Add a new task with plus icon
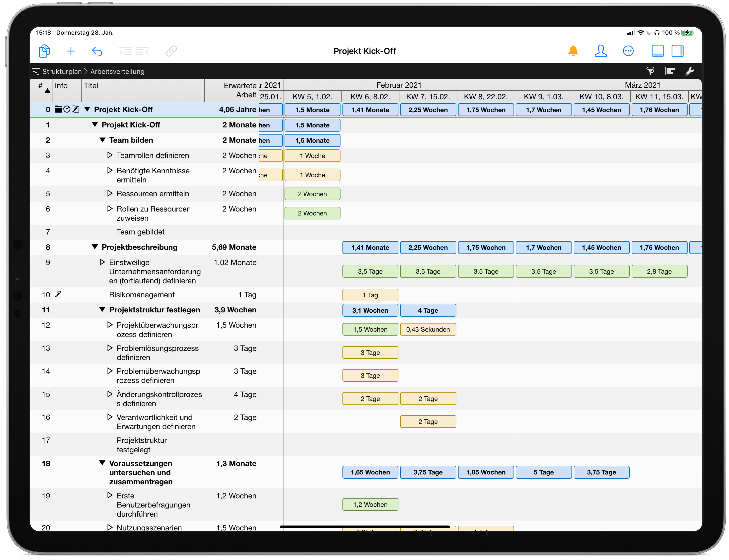 click(x=71, y=51)
